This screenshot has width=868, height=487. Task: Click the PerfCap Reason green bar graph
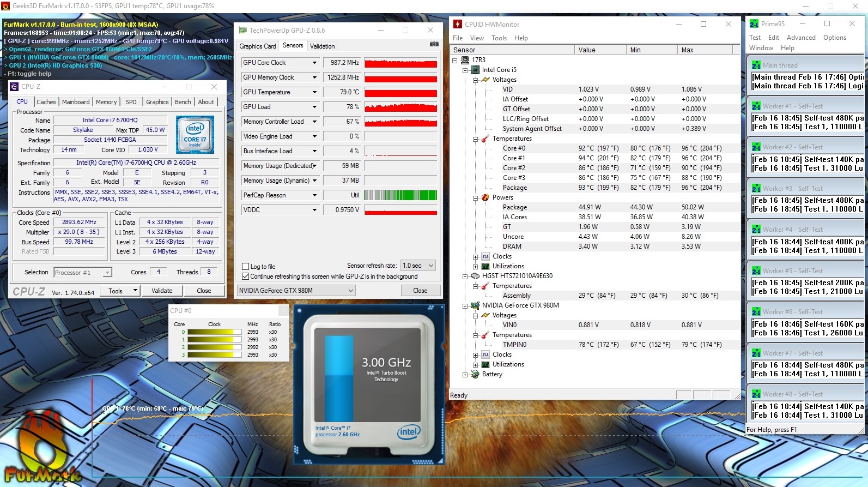click(x=400, y=195)
